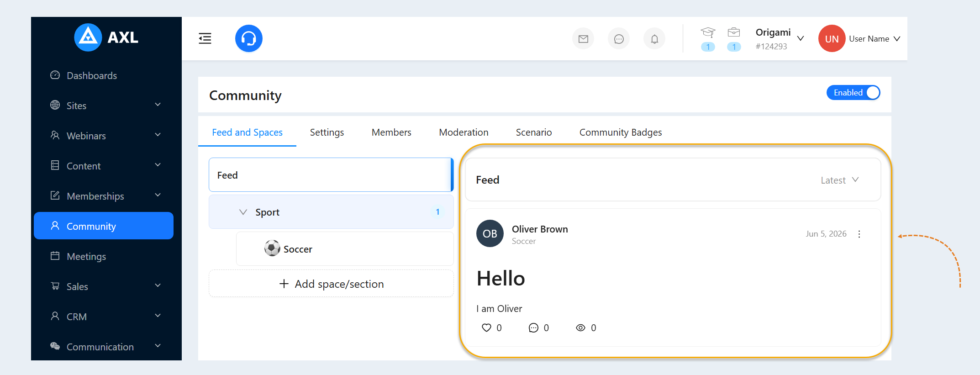Open the User Name dropdown
The image size is (980, 375).
tap(875, 39)
